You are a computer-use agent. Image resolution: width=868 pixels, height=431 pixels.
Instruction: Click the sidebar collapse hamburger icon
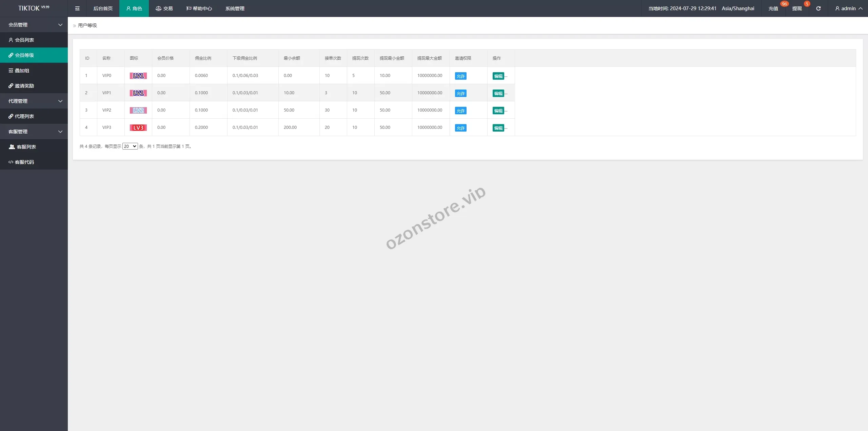[x=77, y=8]
